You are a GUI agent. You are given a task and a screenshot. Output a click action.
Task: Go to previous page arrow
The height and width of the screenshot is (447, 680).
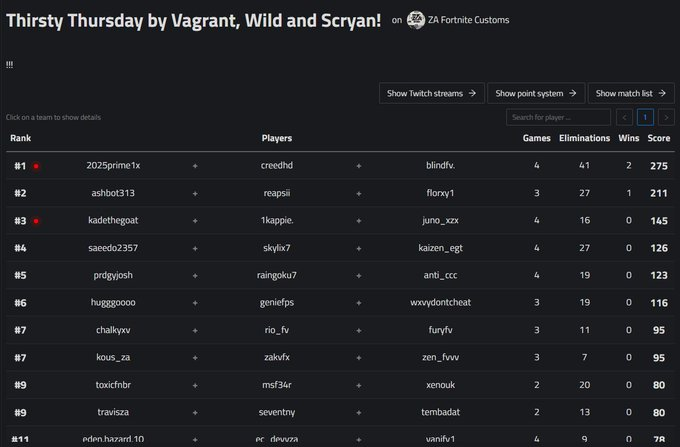pyautogui.click(x=624, y=117)
